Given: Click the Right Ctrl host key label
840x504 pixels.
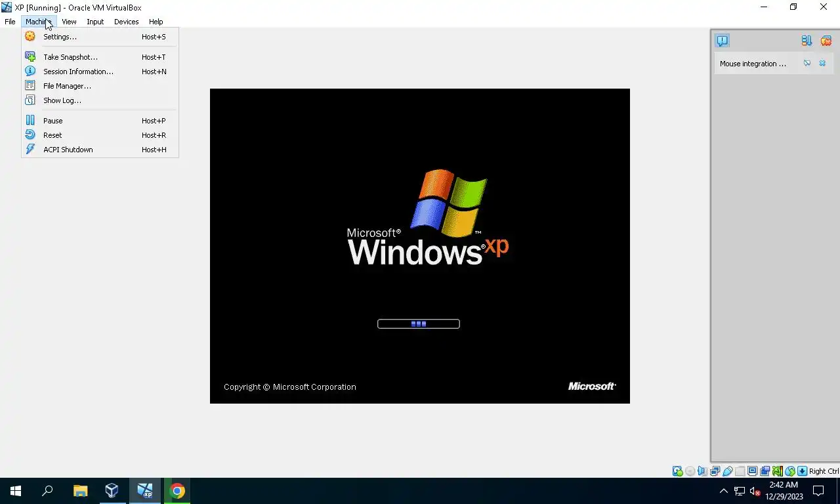Looking at the screenshot, I should pyautogui.click(x=824, y=471).
